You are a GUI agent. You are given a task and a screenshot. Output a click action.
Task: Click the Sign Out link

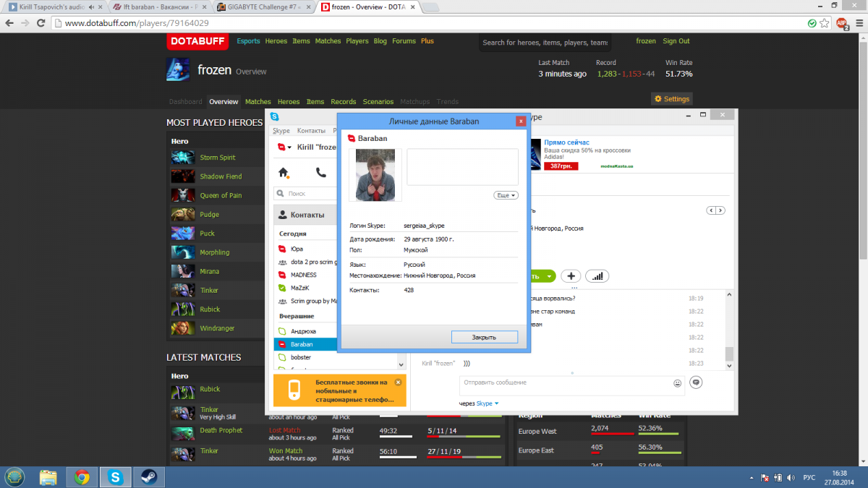[x=676, y=41]
